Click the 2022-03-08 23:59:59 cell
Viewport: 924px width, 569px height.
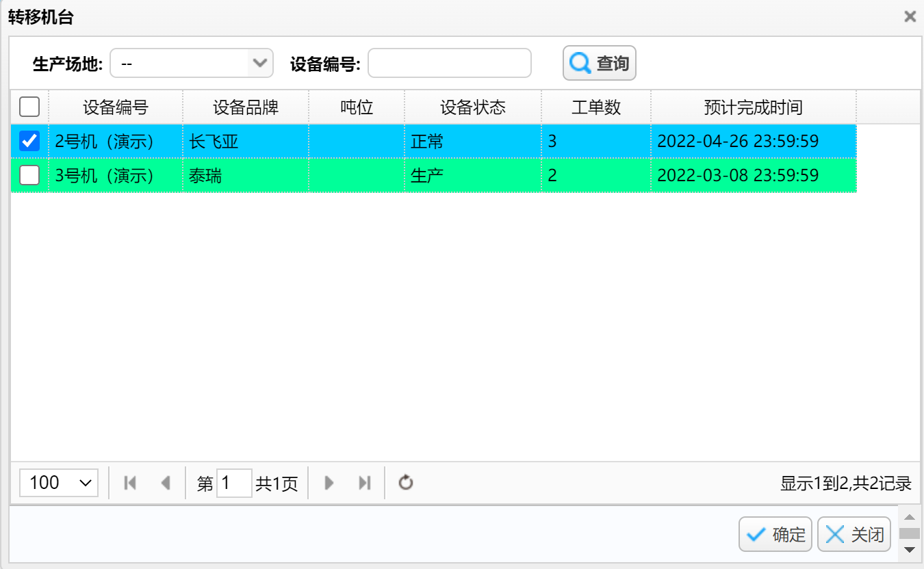coord(754,176)
